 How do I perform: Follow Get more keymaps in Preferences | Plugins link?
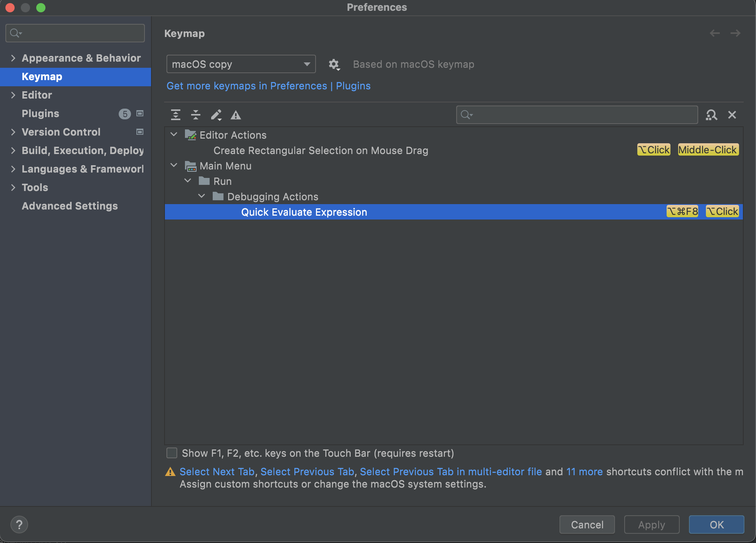(269, 86)
